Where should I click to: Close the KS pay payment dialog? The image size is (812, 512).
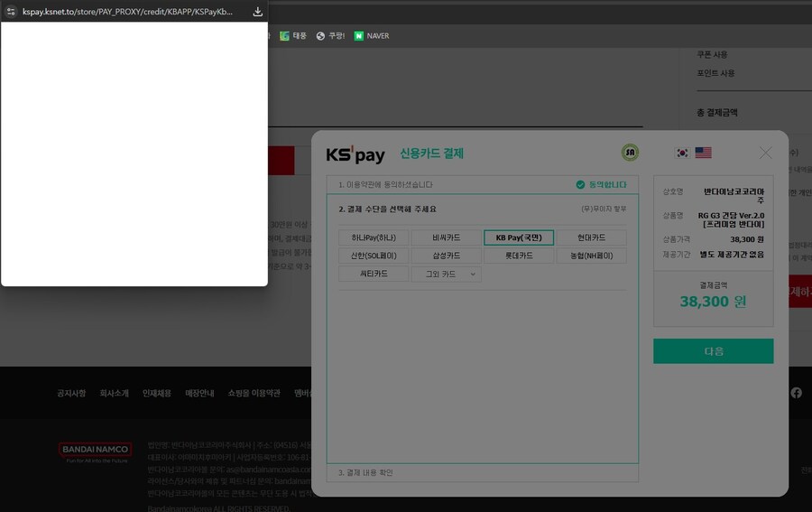pos(765,153)
